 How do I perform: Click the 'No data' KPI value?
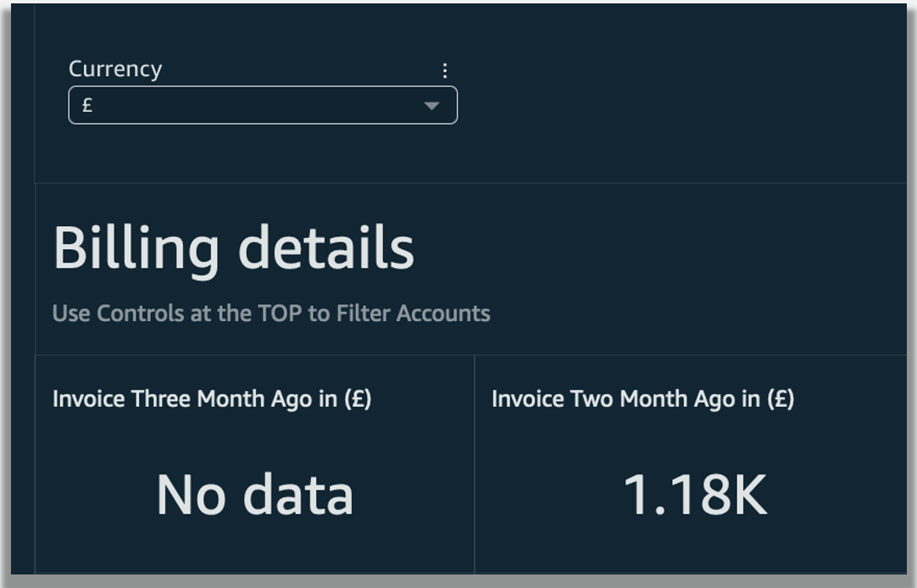[x=254, y=495]
